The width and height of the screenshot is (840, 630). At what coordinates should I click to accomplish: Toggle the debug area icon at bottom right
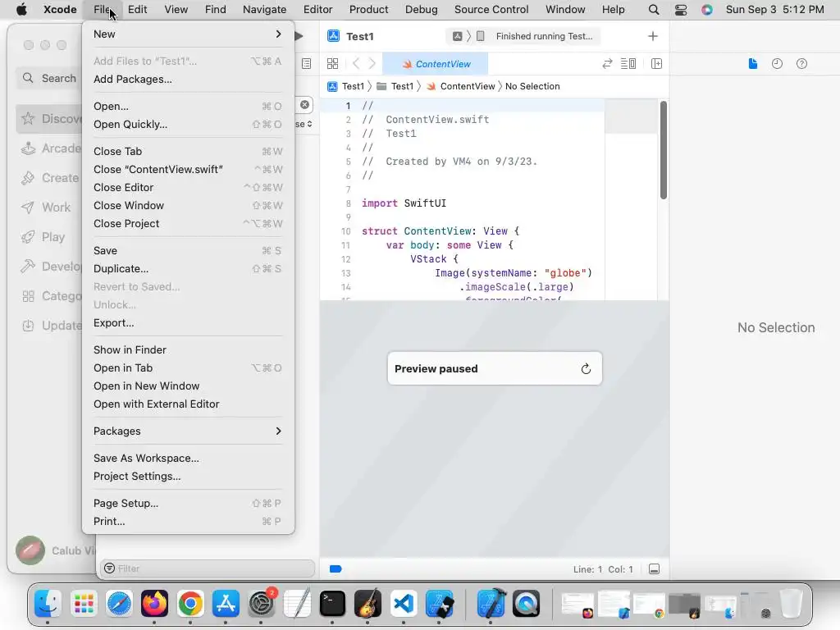click(x=654, y=569)
